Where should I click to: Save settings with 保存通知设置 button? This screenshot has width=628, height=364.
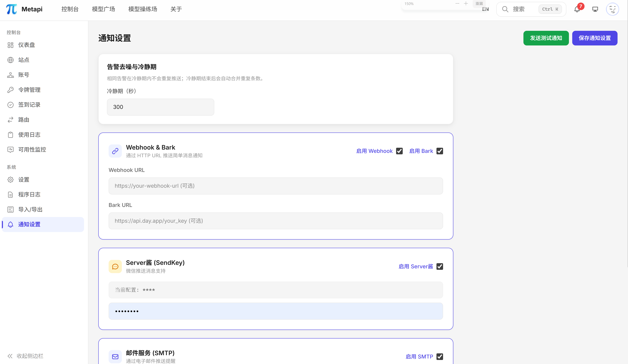[595, 38]
